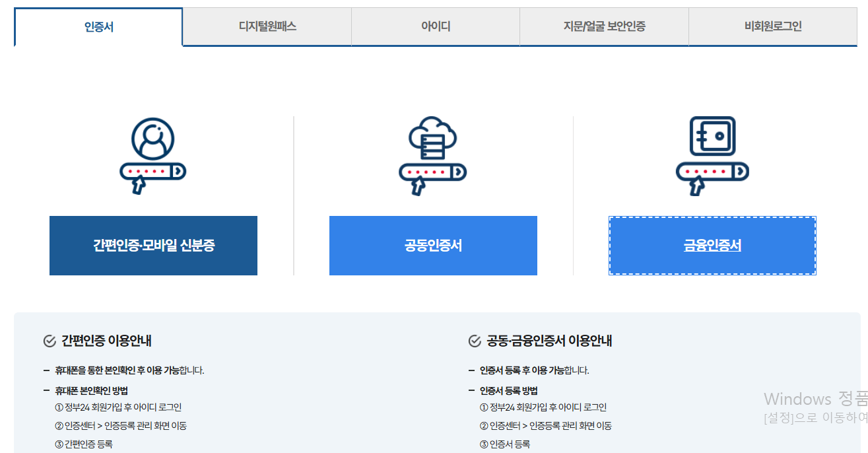The height and width of the screenshot is (453, 868).
Task: Click the person-with-certificate simple auth icon
Action: [153, 152]
